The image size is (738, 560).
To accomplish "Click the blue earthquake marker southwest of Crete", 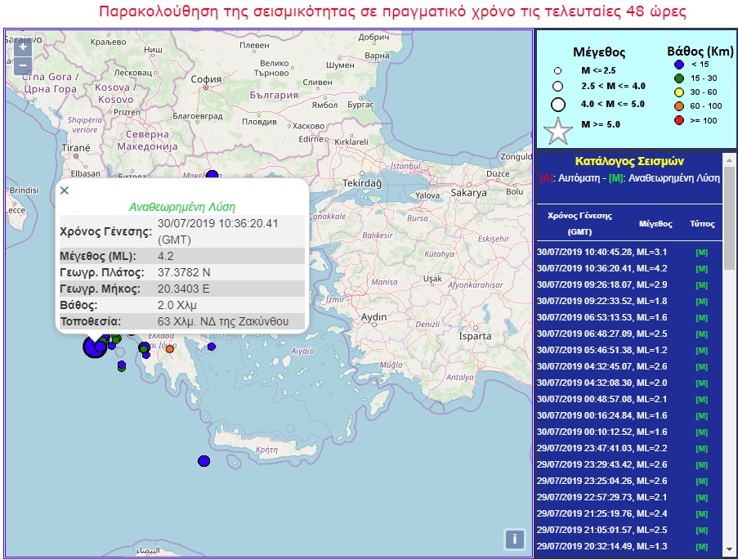I will click(204, 461).
